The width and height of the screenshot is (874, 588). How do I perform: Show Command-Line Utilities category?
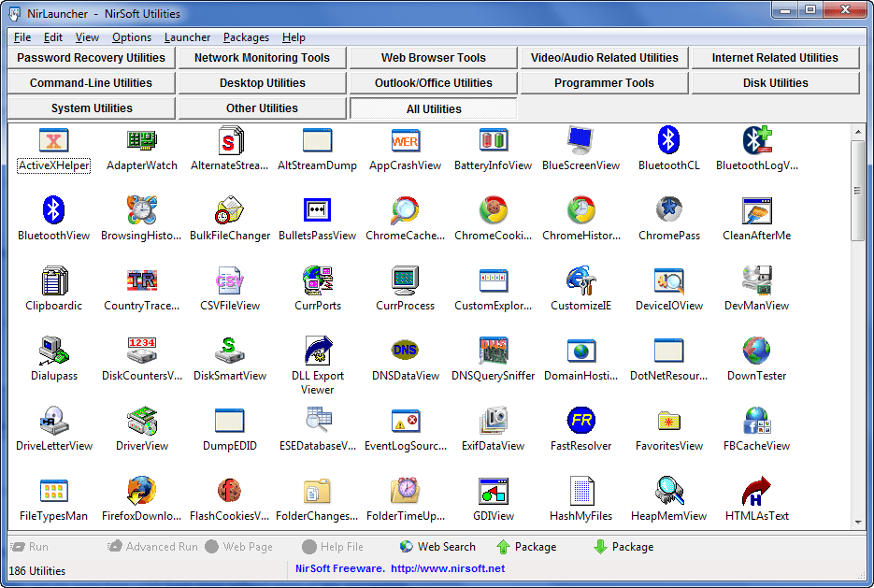click(x=92, y=83)
